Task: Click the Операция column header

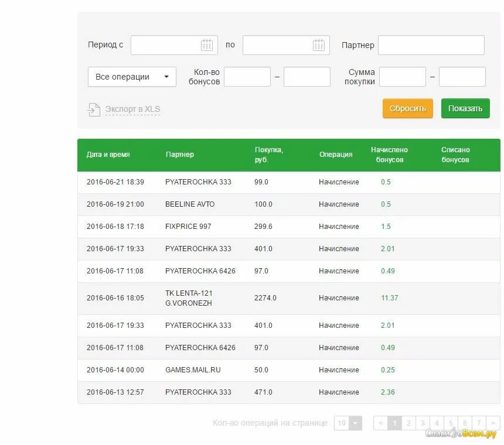Action: pyautogui.click(x=336, y=155)
